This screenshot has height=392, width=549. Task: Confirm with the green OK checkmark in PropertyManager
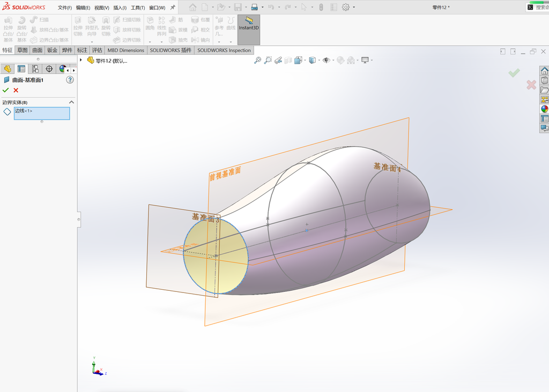(x=5, y=90)
